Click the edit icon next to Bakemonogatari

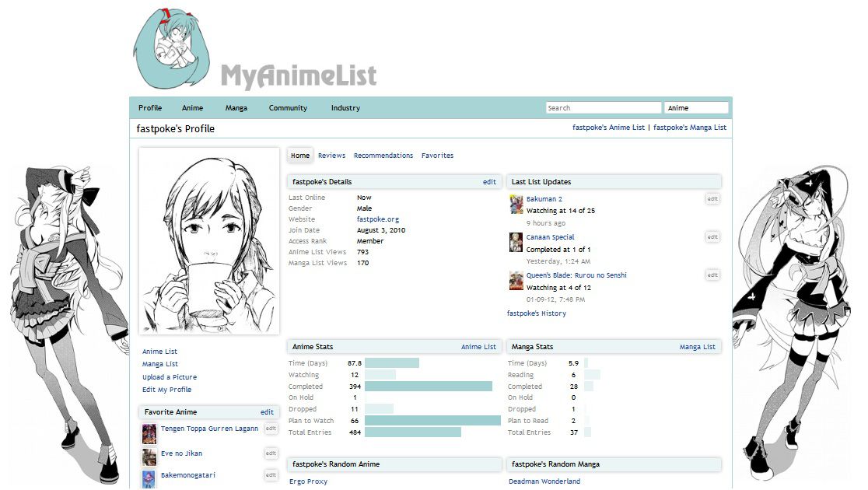(270, 474)
